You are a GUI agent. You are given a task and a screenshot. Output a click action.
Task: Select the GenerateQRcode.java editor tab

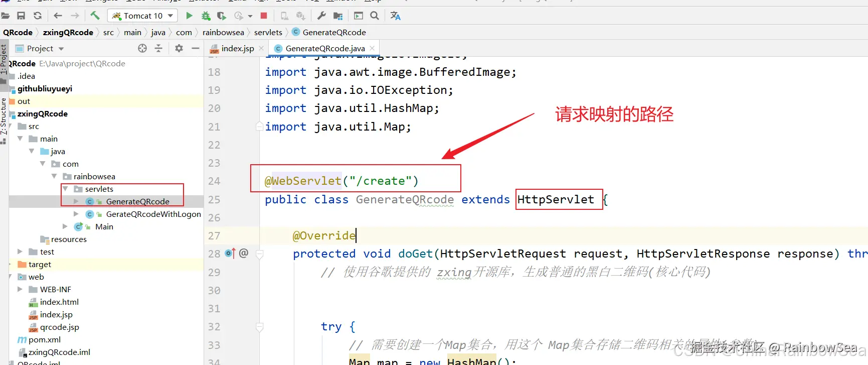325,48
